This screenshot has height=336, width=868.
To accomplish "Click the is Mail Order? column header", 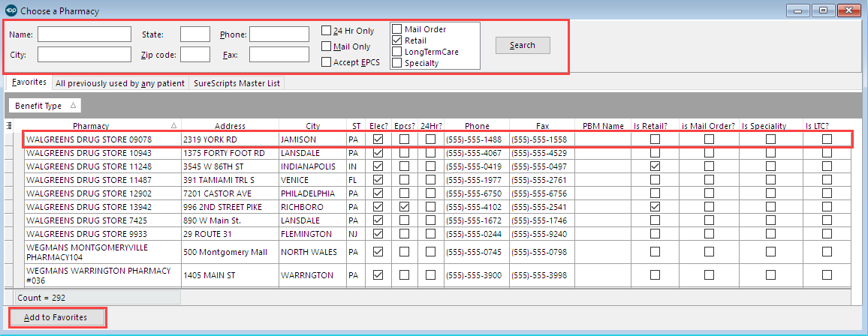I will (x=709, y=126).
